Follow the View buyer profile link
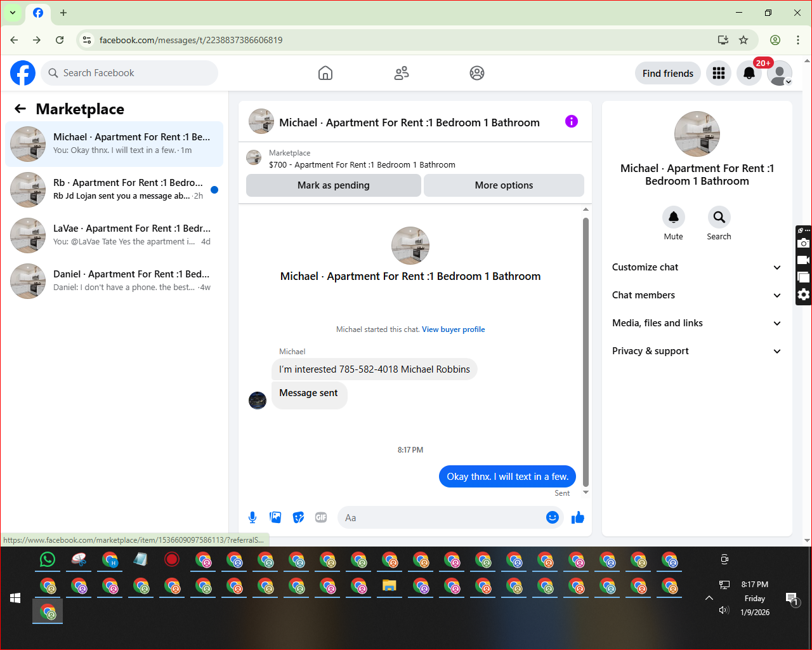 point(454,329)
